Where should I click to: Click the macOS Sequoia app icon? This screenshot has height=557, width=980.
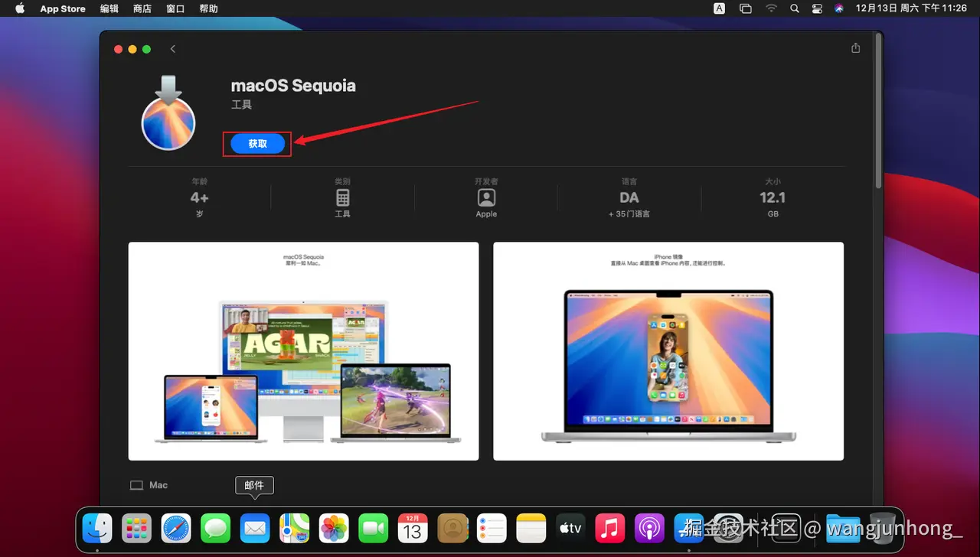pos(168,112)
